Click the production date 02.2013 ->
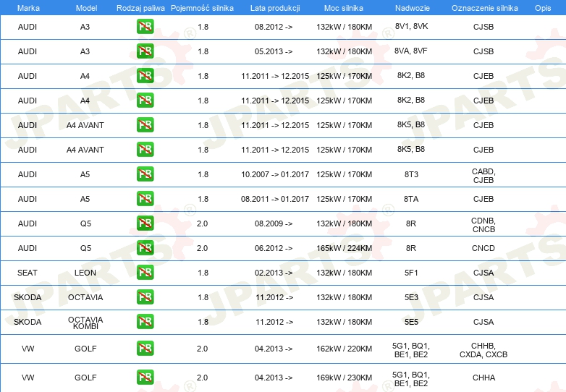The width and height of the screenshot is (566, 392). tap(274, 273)
